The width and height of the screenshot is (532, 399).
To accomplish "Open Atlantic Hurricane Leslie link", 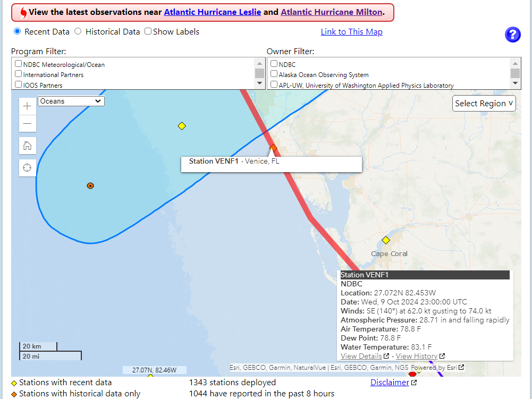I will point(213,12).
